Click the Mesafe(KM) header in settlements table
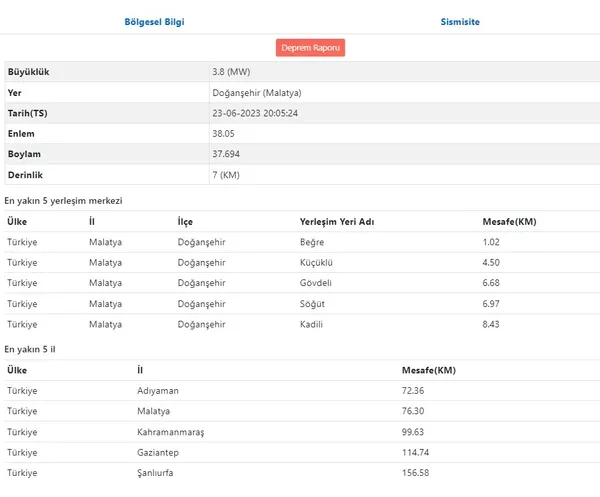The image size is (600, 497). (x=509, y=222)
